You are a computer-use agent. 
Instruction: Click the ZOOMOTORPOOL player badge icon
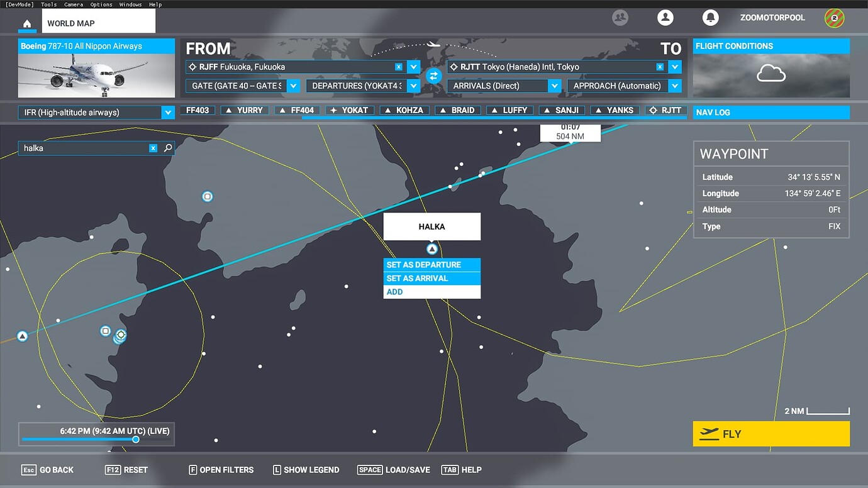tap(834, 18)
